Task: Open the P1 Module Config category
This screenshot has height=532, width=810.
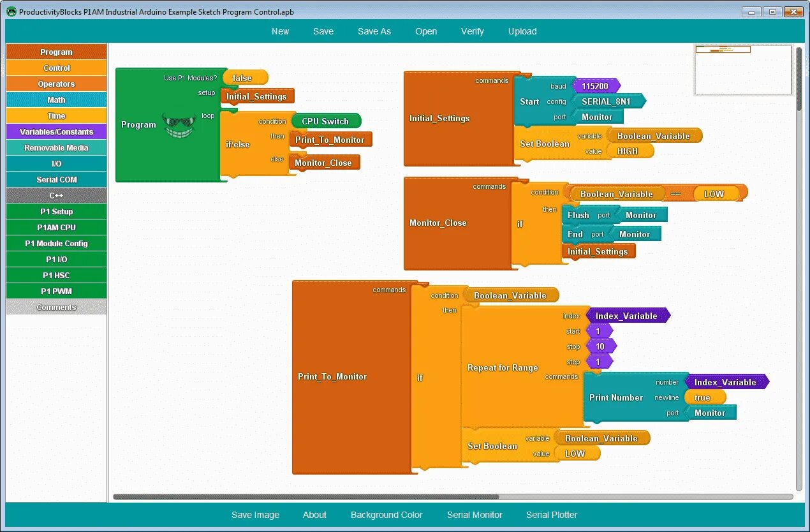Action: click(56, 243)
